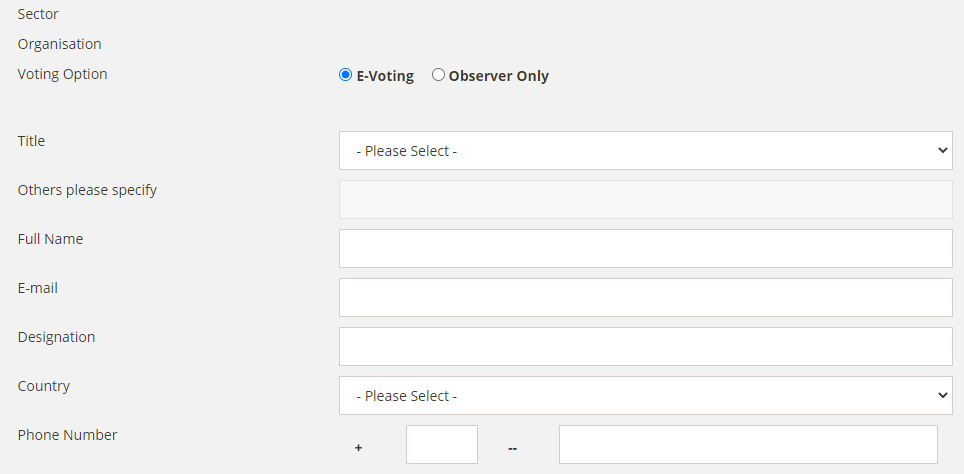Click into the E-mail input field

pos(646,298)
